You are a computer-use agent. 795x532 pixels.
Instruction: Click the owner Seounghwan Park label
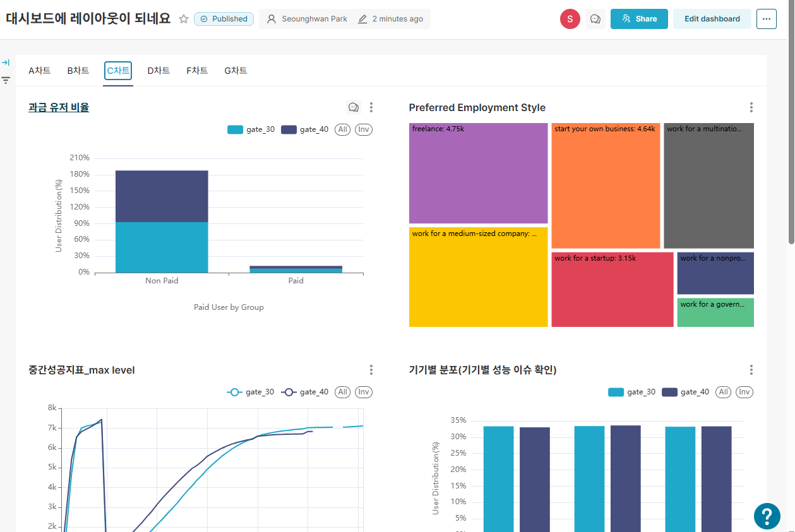click(307, 19)
